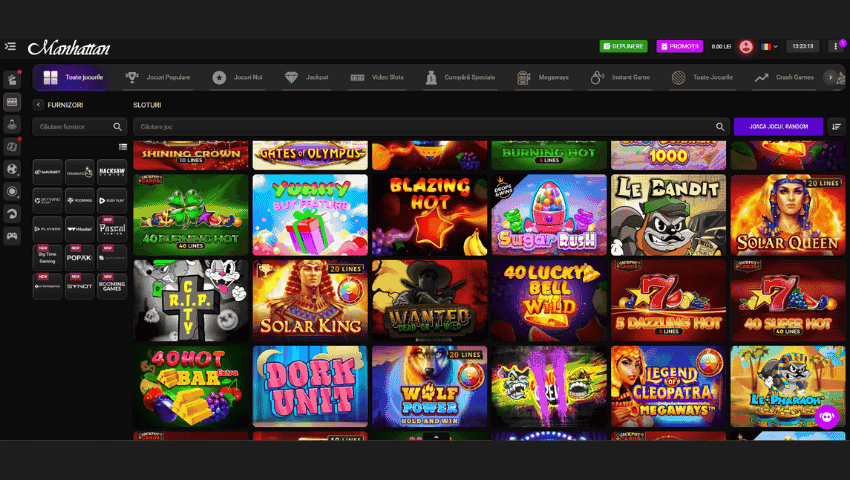
Task: Open the Sugar Rush game thumbnail
Action: pyautogui.click(x=549, y=215)
